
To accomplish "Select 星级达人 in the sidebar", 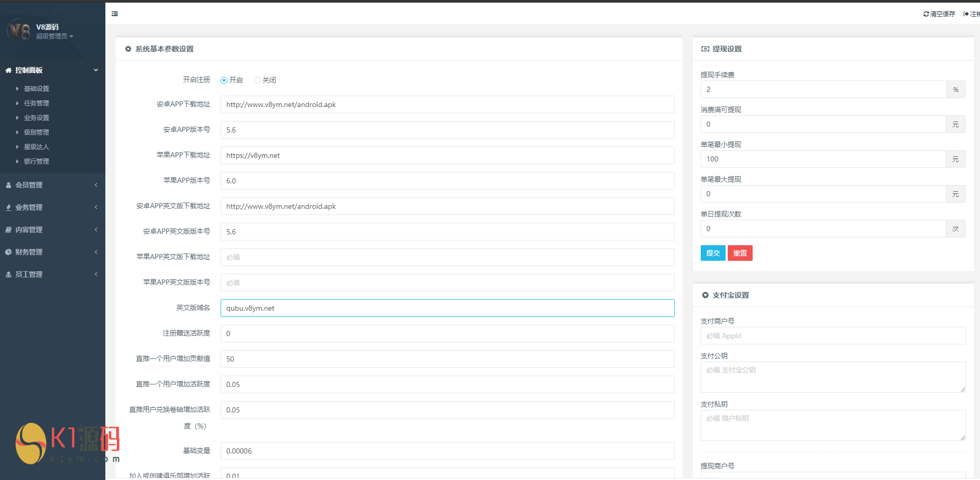I will (36, 147).
